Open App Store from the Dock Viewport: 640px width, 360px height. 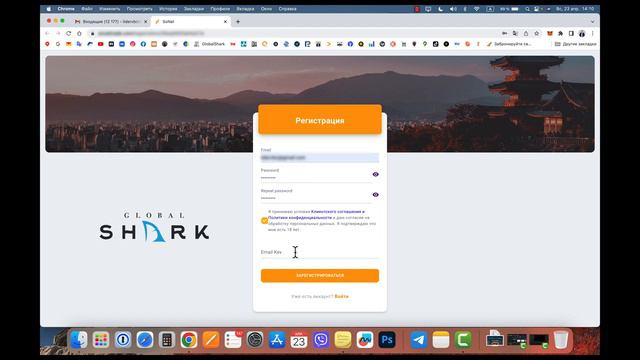(277, 340)
